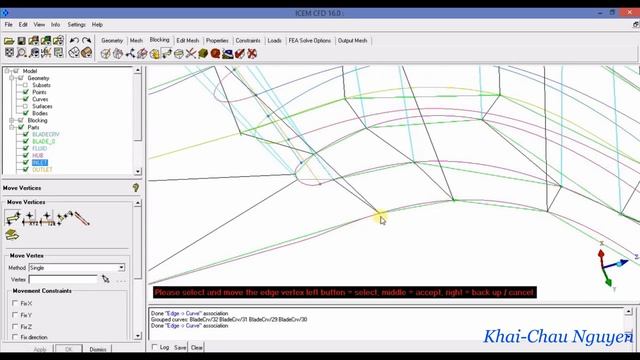This screenshot has height=360, width=640.
Task: Click the Move Face Vertices layered icon
Action: [x=12, y=235]
